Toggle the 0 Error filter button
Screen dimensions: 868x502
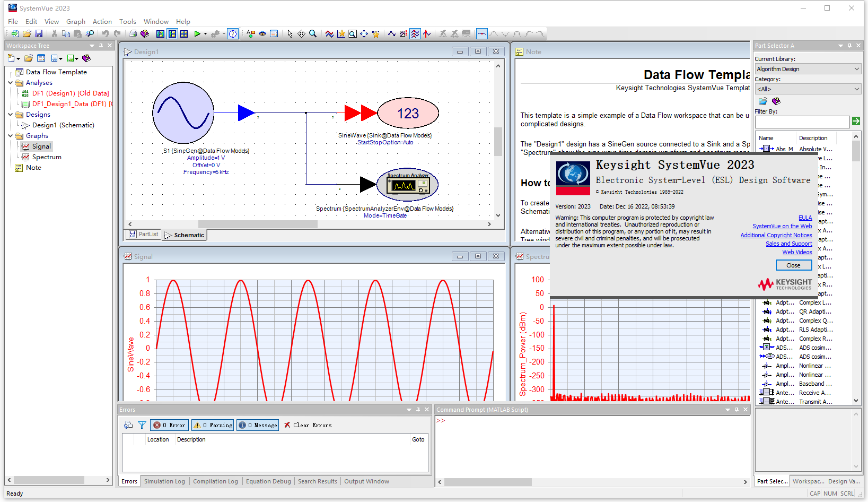[x=169, y=425]
